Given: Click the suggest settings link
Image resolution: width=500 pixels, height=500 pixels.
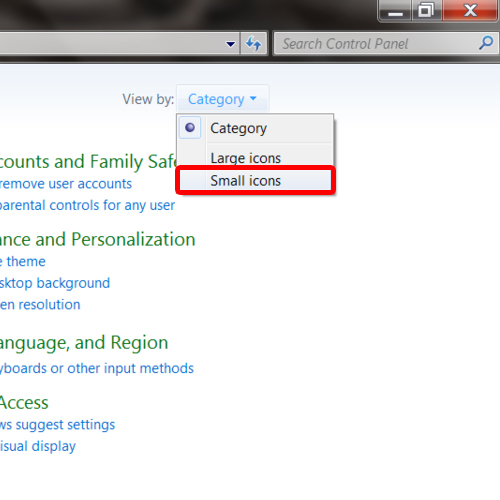Looking at the screenshot, I should coord(57,425).
